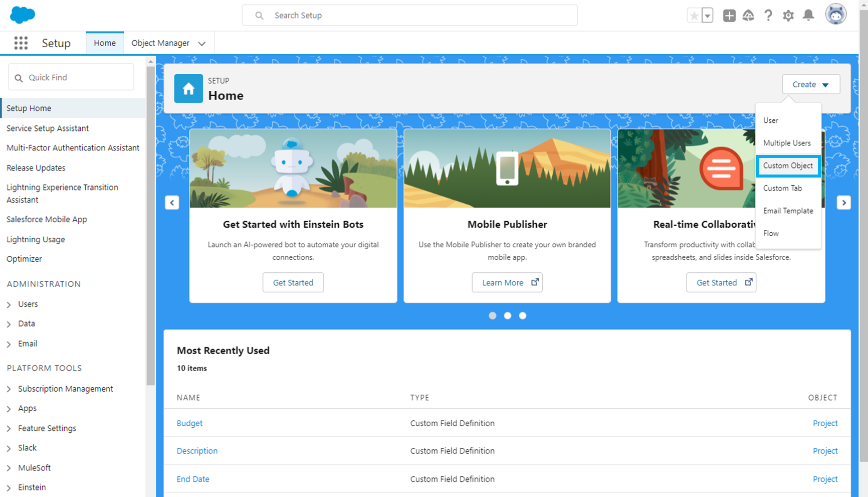
Task: Click the Mobile Publisher card image
Action: (507, 169)
